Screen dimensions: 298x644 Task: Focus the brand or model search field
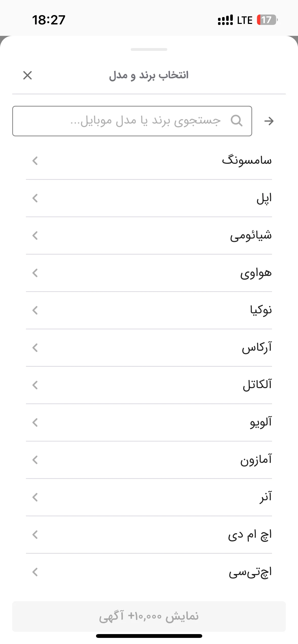[x=132, y=121]
